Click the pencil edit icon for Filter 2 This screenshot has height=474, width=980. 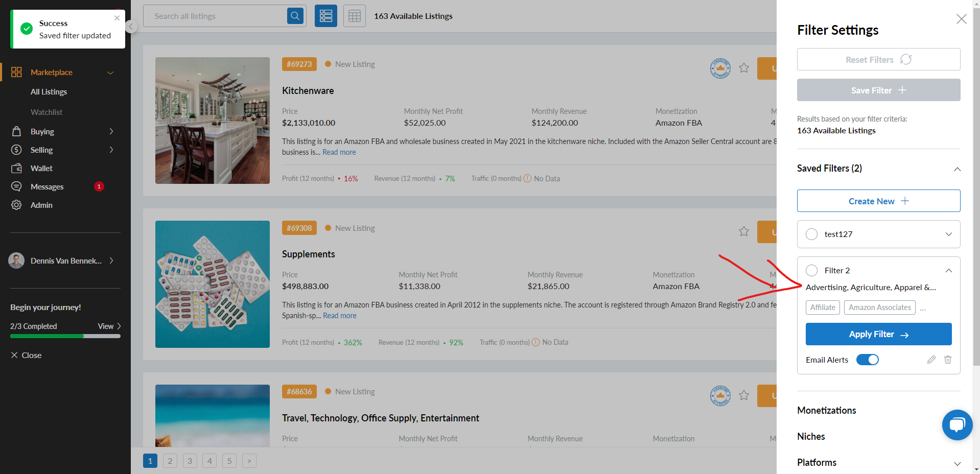click(931, 360)
